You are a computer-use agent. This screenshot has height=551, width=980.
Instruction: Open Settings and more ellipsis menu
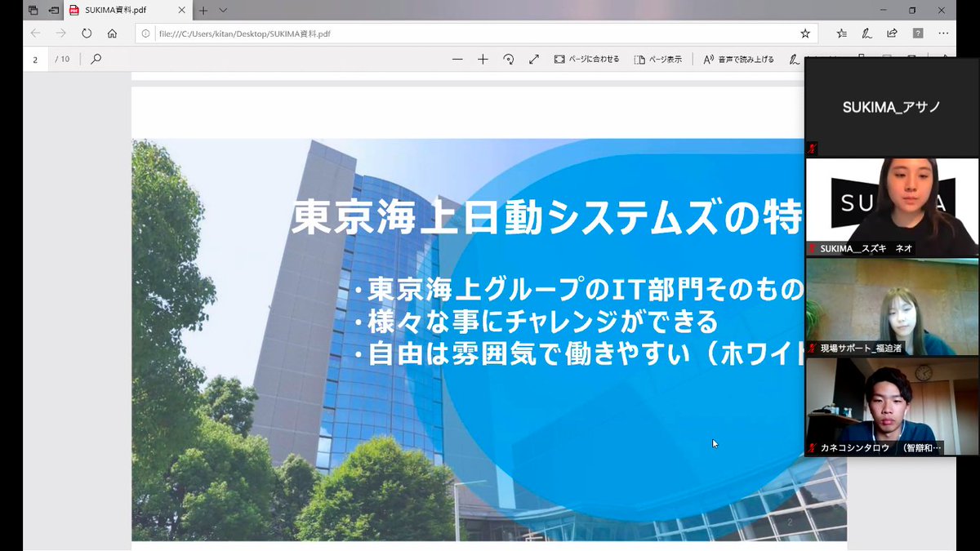[x=943, y=33]
